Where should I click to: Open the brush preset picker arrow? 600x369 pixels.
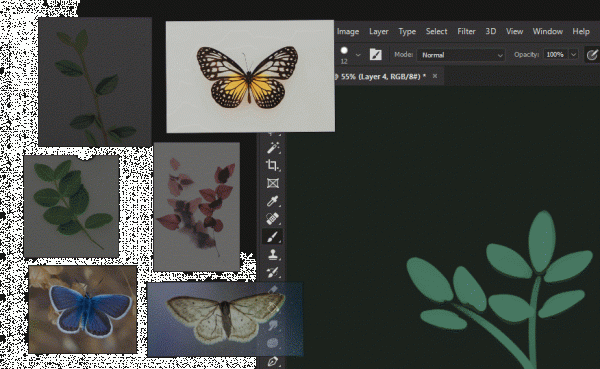(x=358, y=55)
